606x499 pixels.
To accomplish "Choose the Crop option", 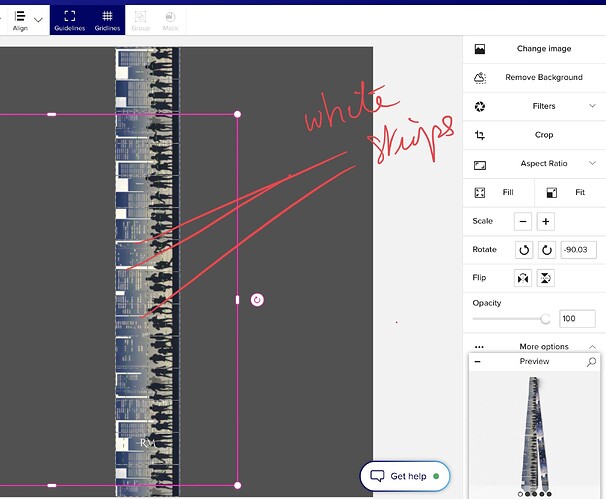I will [544, 135].
